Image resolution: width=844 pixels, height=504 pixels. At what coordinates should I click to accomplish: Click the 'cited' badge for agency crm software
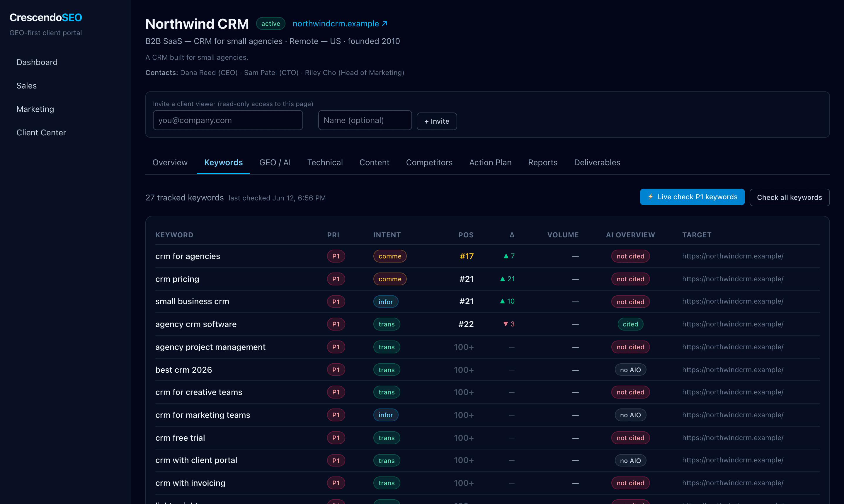click(630, 324)
